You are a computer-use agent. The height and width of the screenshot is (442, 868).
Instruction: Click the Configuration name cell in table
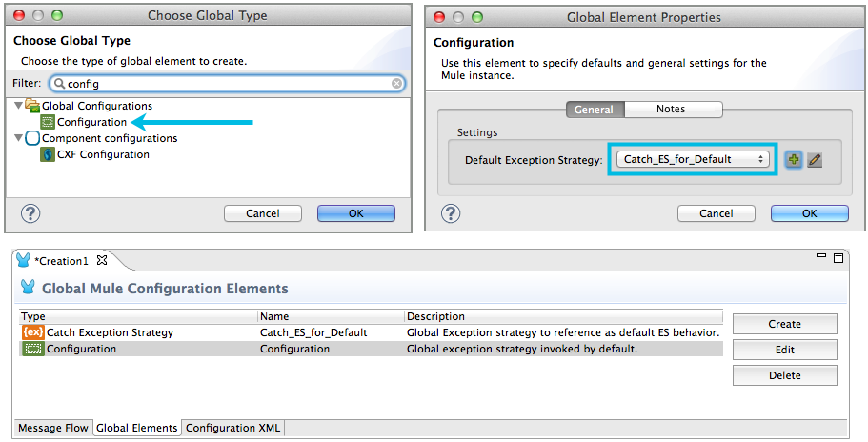click(x=295, y=349)
